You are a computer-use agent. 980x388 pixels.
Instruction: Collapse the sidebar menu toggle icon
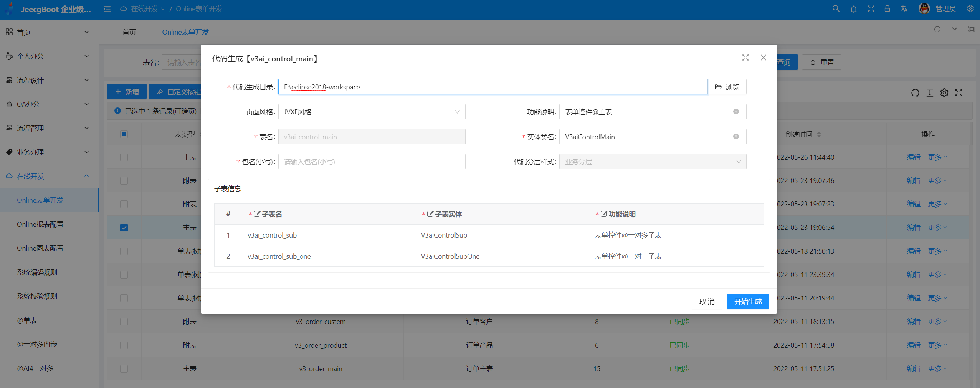click(107, 9)
